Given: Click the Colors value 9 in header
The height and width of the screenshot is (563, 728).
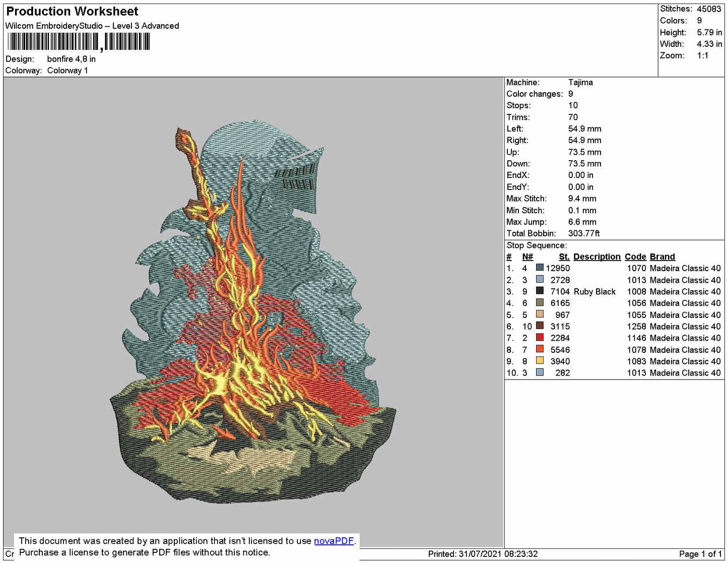Looking at the screenshot, I should (x=699, y=21).
